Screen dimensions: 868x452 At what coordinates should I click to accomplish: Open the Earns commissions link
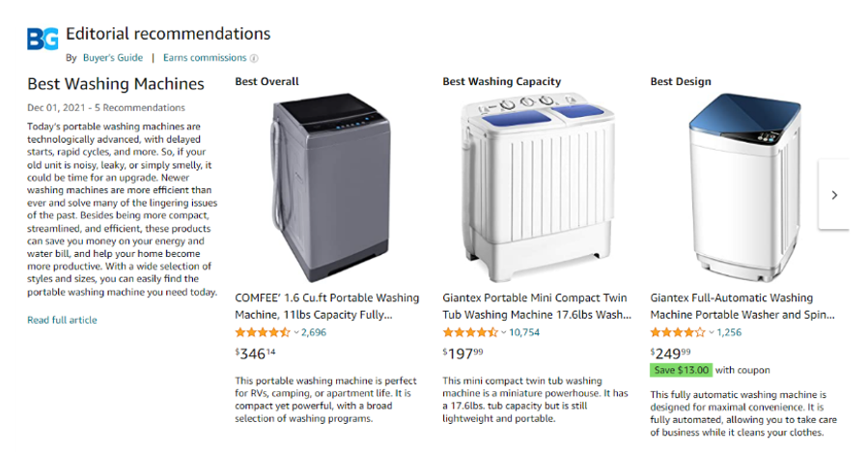point(205,58)
